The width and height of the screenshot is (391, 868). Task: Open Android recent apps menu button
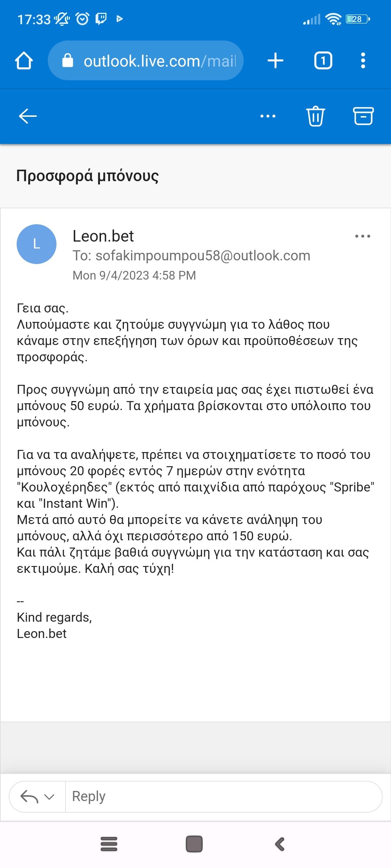coord(109,844)
